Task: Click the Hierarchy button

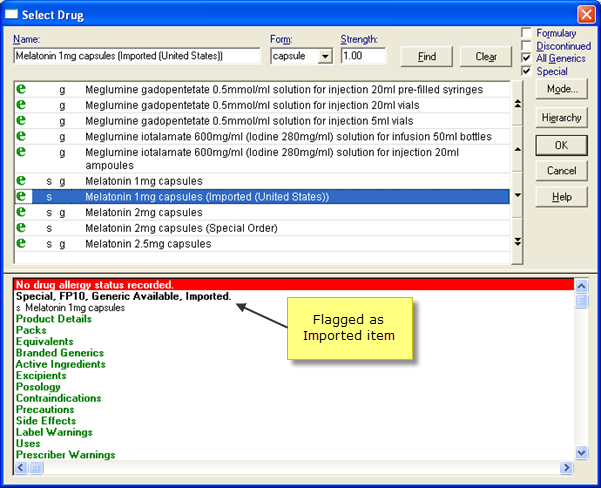Action: 562,117
